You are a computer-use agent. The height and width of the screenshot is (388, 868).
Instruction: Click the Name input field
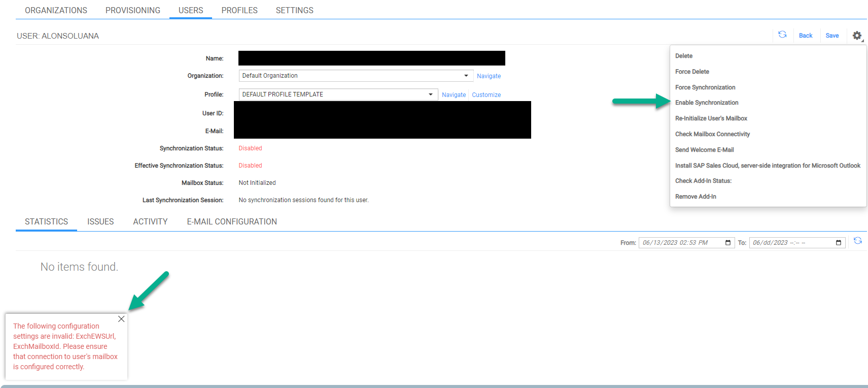(x=372, y=58)
